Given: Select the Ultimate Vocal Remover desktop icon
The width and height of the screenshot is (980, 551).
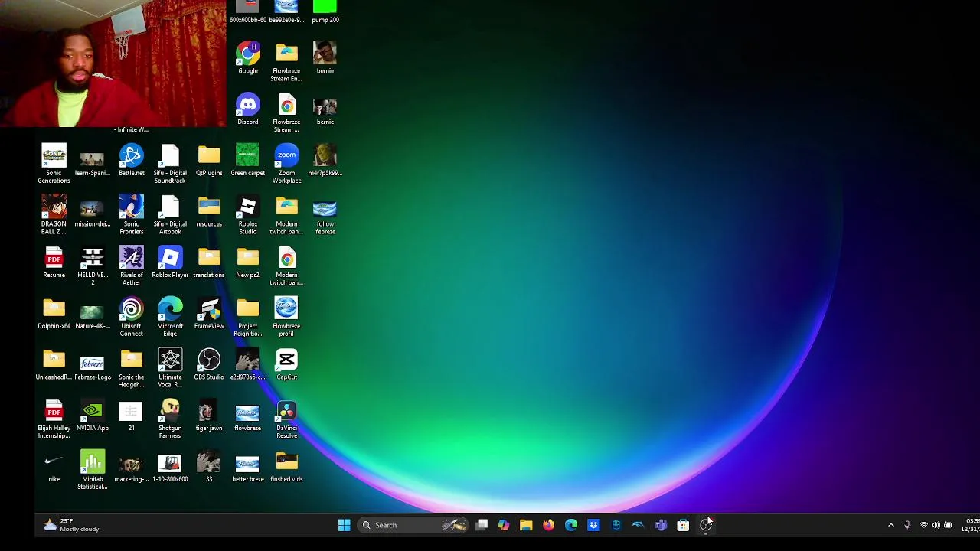Looking at the screenshot, I should (170, 368).
